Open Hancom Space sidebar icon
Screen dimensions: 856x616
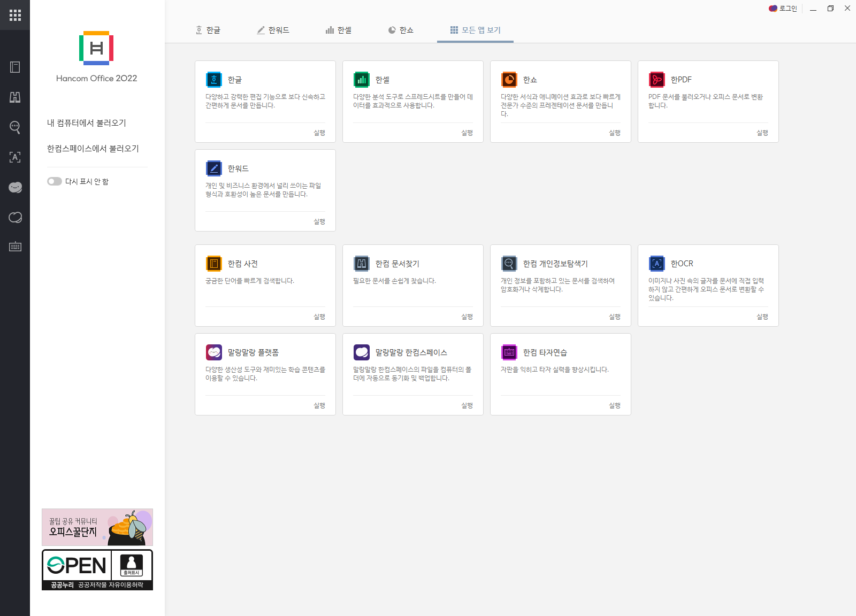pyautogui.click(x=15, y=217)
